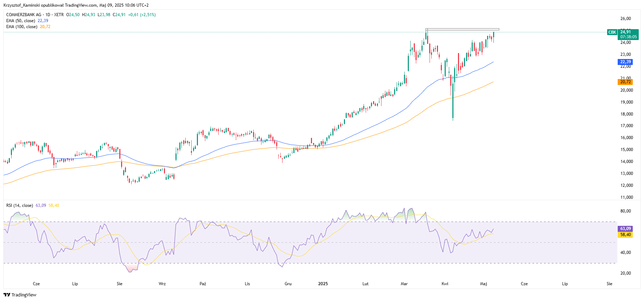
Task: Select the COMMERZBANK AG symbol title
Action: click(x=24, y=15)
